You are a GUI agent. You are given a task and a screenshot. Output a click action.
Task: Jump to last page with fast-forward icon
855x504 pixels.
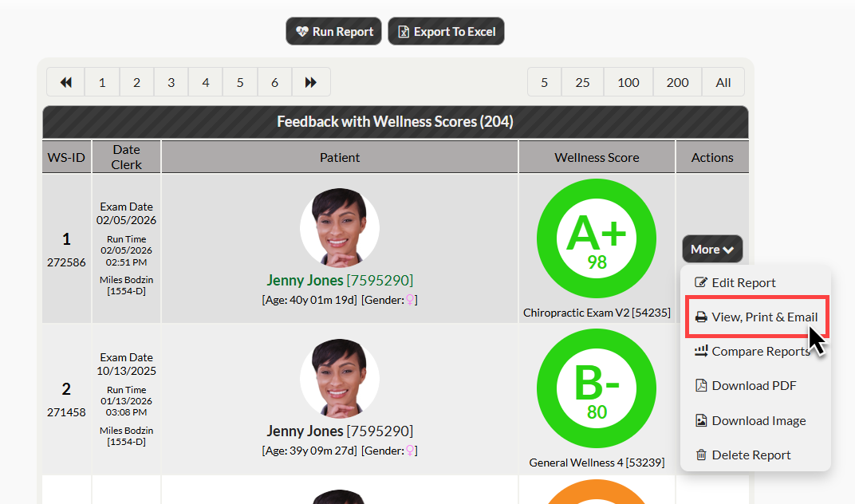click(x=311, y=82)
